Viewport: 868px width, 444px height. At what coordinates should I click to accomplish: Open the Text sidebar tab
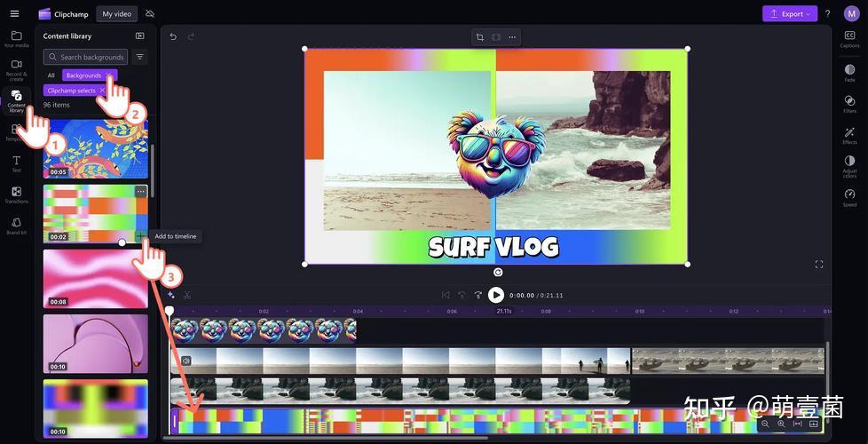tap(17, 163)
